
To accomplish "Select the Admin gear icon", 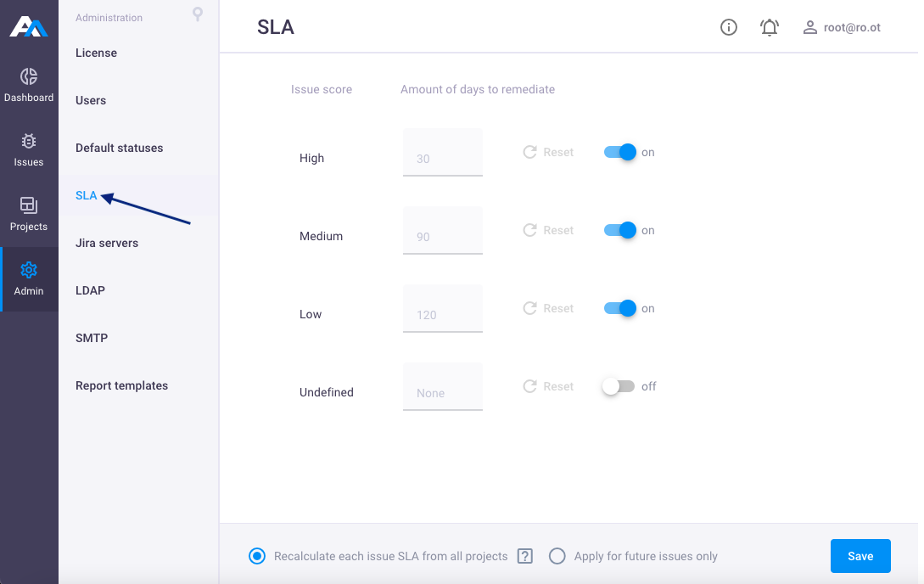I will 28,270.
